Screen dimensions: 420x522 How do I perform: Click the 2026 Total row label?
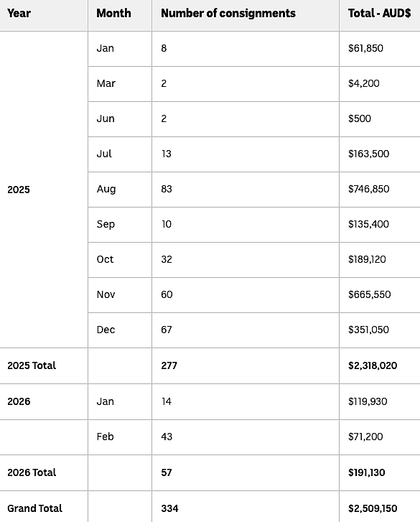tap(32, 472)
